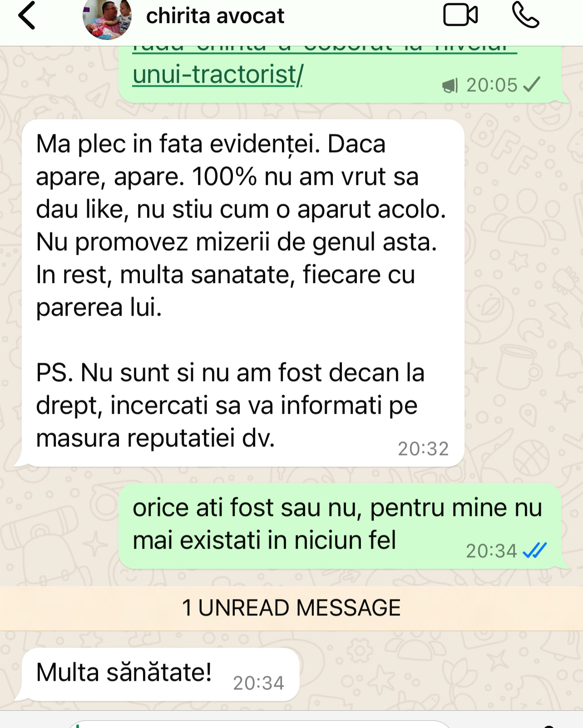The image size is (583, 728).
Task: Tap the back arrow icon
Action: pos(26,16)
